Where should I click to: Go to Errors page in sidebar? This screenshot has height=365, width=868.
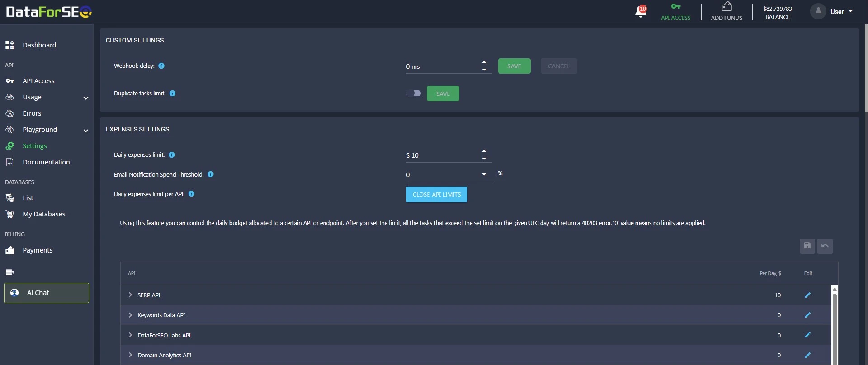pyautogui.click(x=32, y=113)
